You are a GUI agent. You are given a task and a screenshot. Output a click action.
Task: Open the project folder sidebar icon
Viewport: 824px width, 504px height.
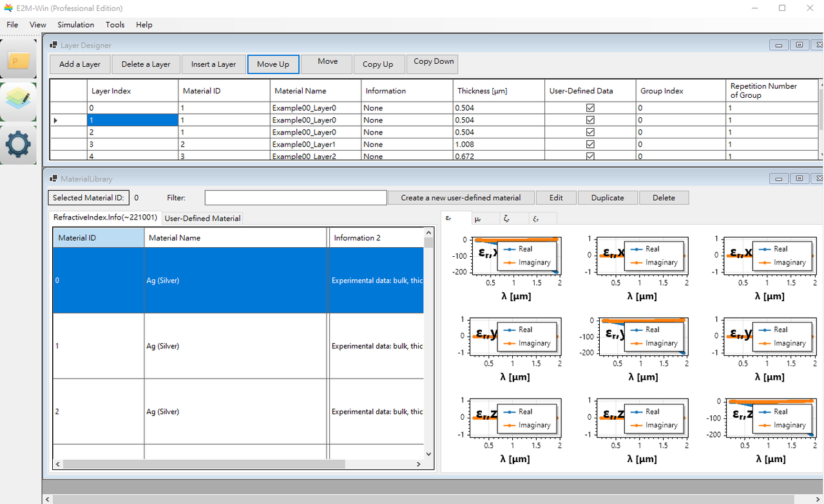18,61
